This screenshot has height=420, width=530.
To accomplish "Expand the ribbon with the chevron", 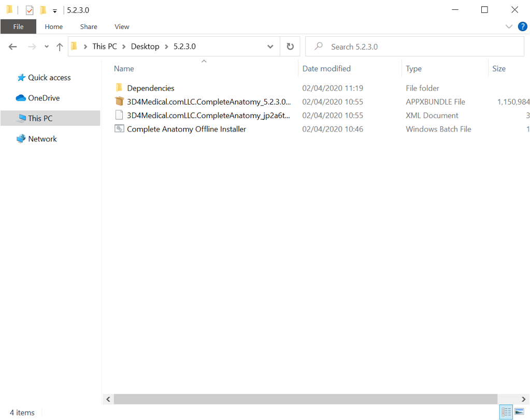I will pos(509,26).
